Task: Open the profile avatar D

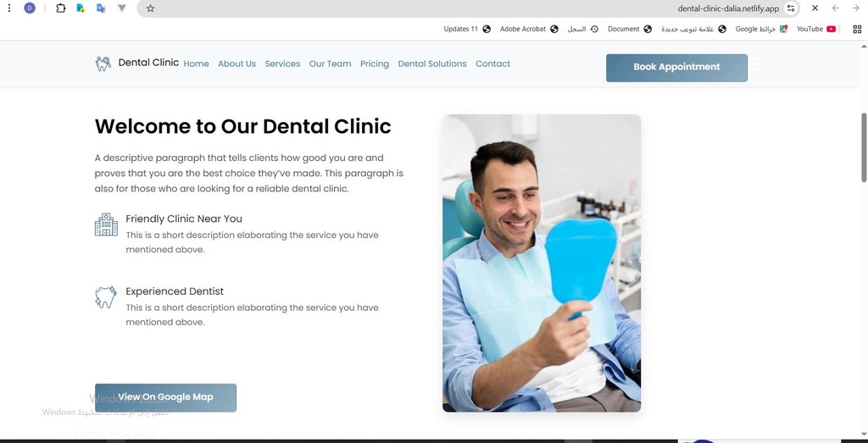Action: (30, 8)
